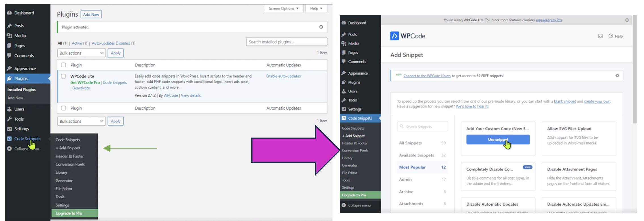
Task: Click the Users icon in the Plugins page sidebar
Action: pyautogui.click(x=9, y=109)
